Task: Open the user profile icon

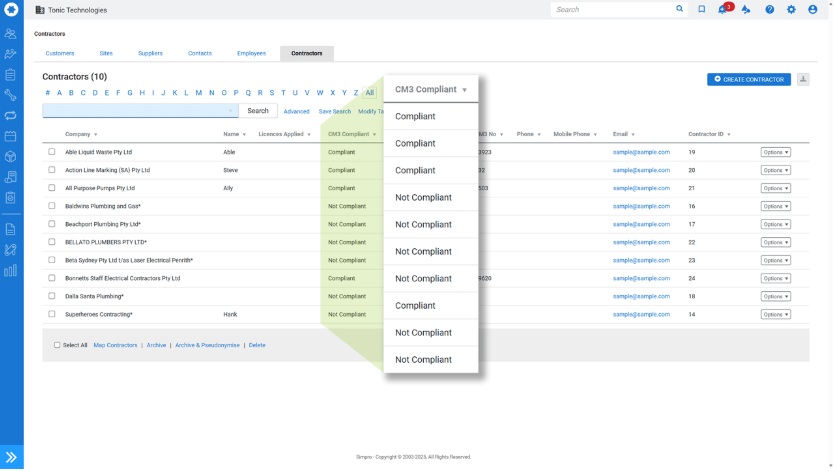Action: pyautogui.click(x=812, y=10)
